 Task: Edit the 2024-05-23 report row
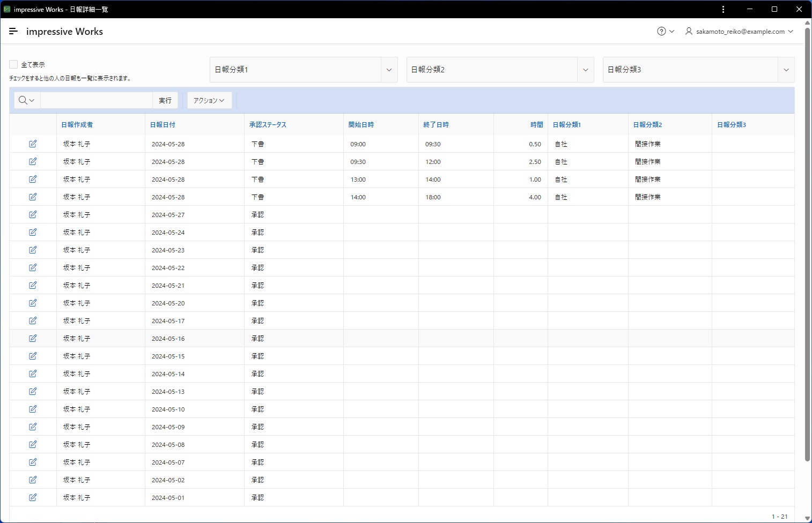[x=33, y=250]
